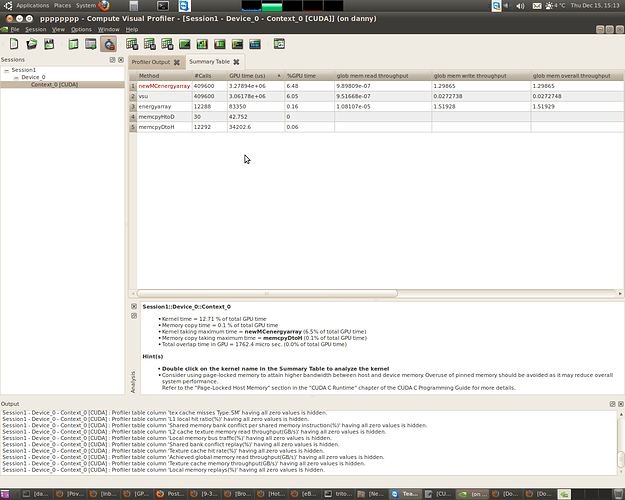Click the last toolbar analysis view icon
Viewport: 625px width, 500px height.
coord(279,44)
